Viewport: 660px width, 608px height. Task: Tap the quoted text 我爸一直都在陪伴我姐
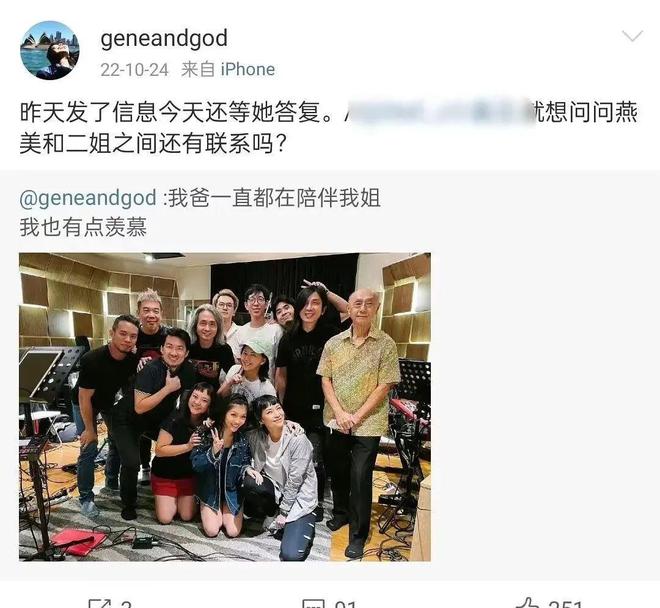tap(274, 197)
